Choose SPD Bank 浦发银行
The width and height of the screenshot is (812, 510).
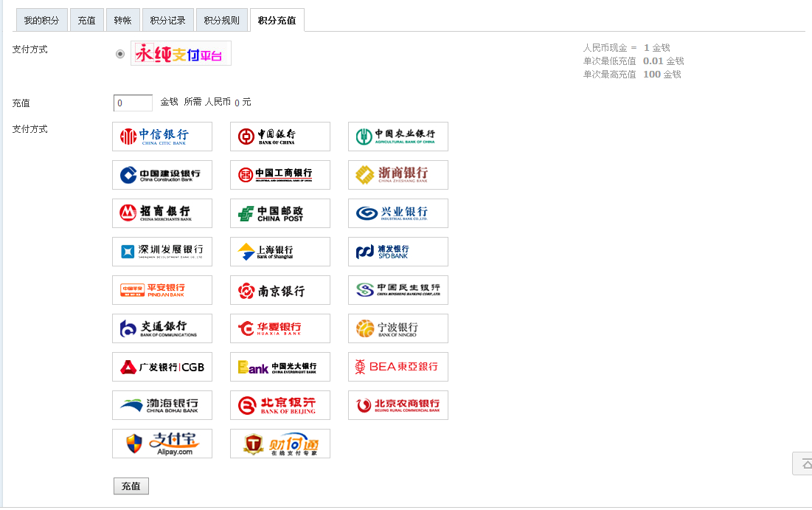(x=398, y=252)
